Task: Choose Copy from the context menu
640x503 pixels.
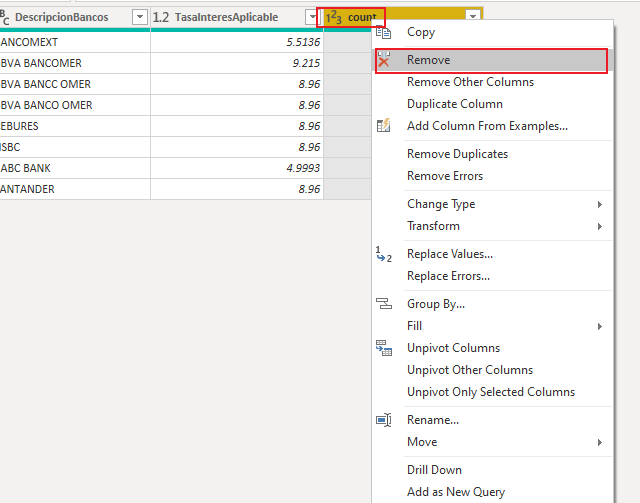Action: click(x=492, y=32)
